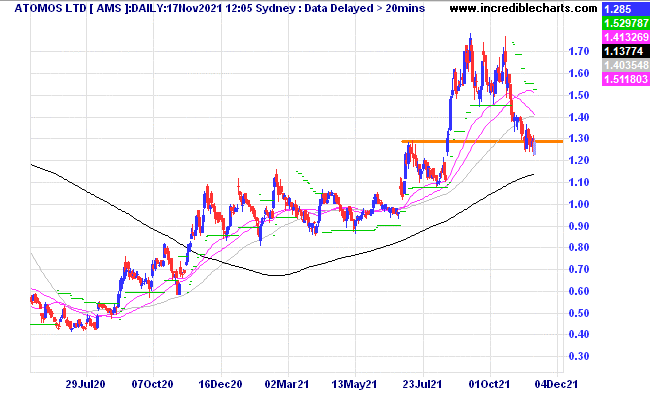The height and width of the screenshot is (395, 651).
Task: Click the 1.60 price axis label
Action: [x=579, y=73]
